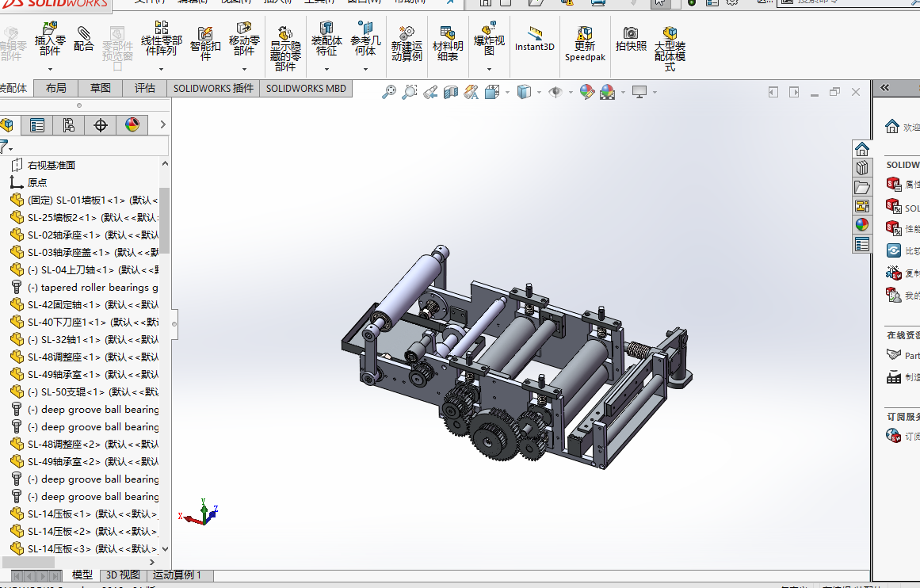Switch to the 草图 tab
The height and width of the screenshot is (588, 920).
click(101, 88)
